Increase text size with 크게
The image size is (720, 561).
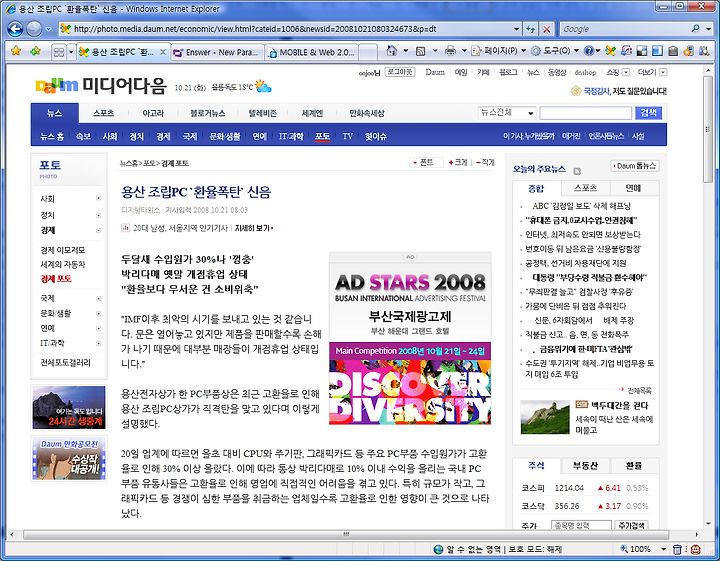pos(458,163)
